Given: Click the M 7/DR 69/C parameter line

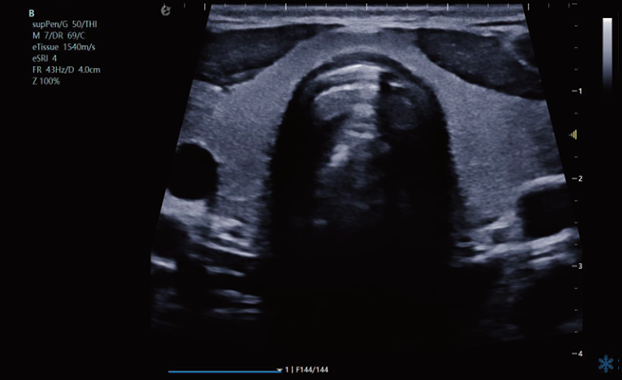Looking at the screenshot, I should 59,36.
